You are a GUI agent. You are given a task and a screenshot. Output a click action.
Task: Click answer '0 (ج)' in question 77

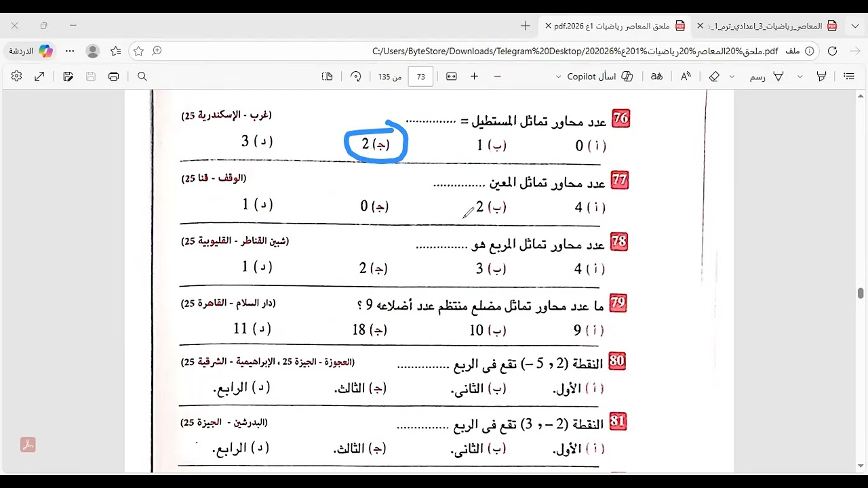click(x=374, y=206)
